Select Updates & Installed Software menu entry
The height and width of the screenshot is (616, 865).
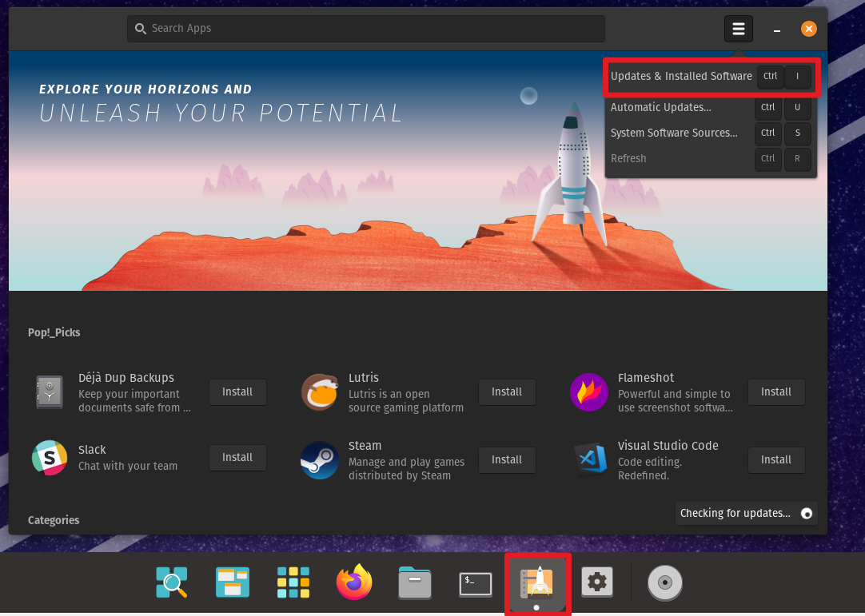(681, 77)
